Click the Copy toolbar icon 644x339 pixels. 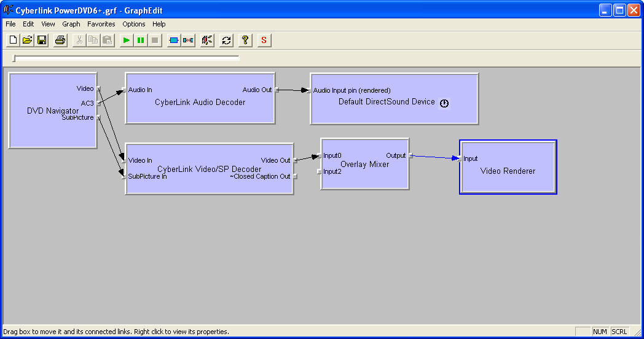[93, 40]
